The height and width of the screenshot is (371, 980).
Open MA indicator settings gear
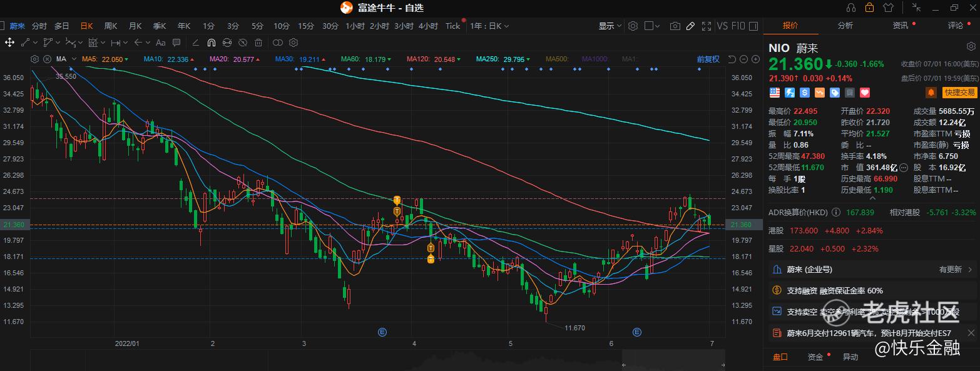[x=34, y=59]
